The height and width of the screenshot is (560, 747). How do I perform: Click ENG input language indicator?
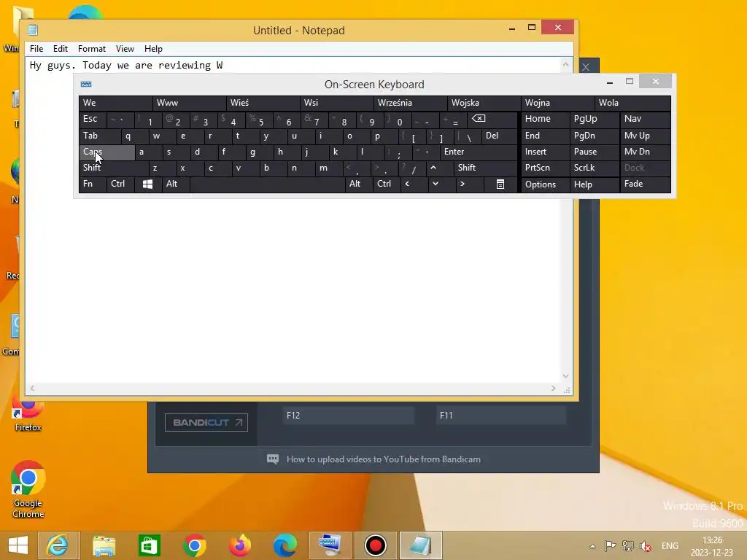click(x=670, y=546)
